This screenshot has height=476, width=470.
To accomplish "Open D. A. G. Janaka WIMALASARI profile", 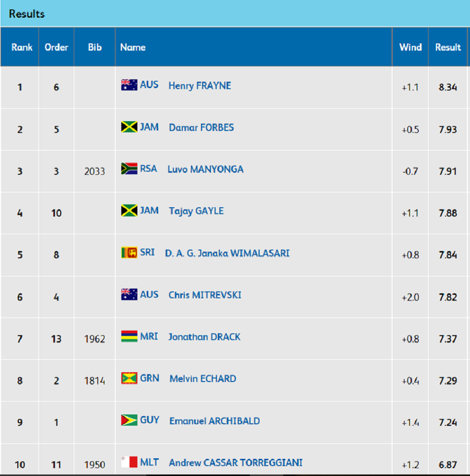I will pyautogui.click(x=227, y=253).
